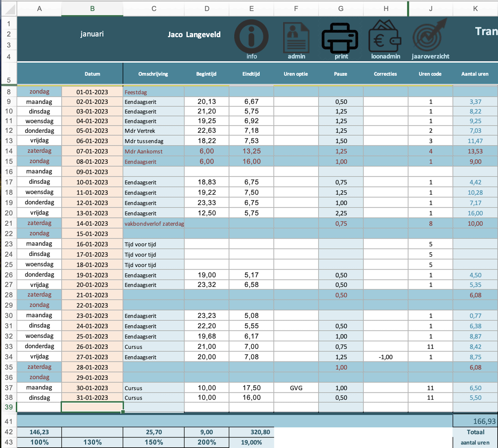Click the selected empty cell in row 39
Viewport: 498px width, 448px height.
pyautogui.click(x=92, y=407)
